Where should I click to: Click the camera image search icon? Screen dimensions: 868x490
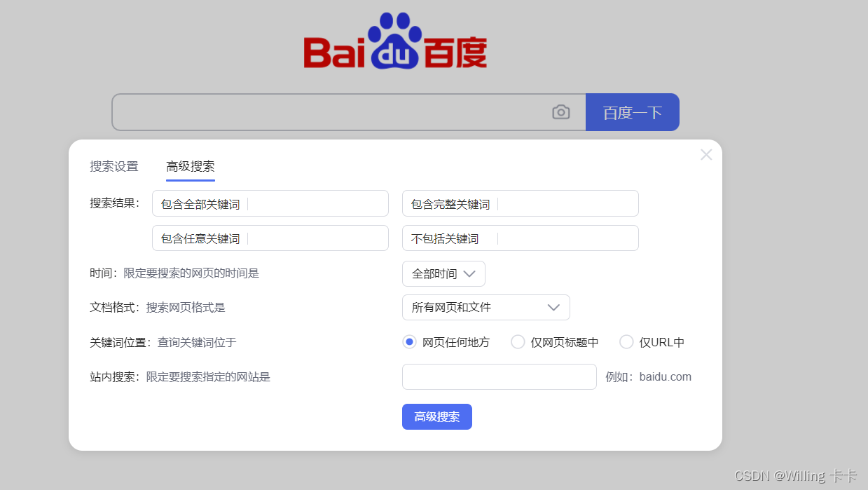[561, 112]
